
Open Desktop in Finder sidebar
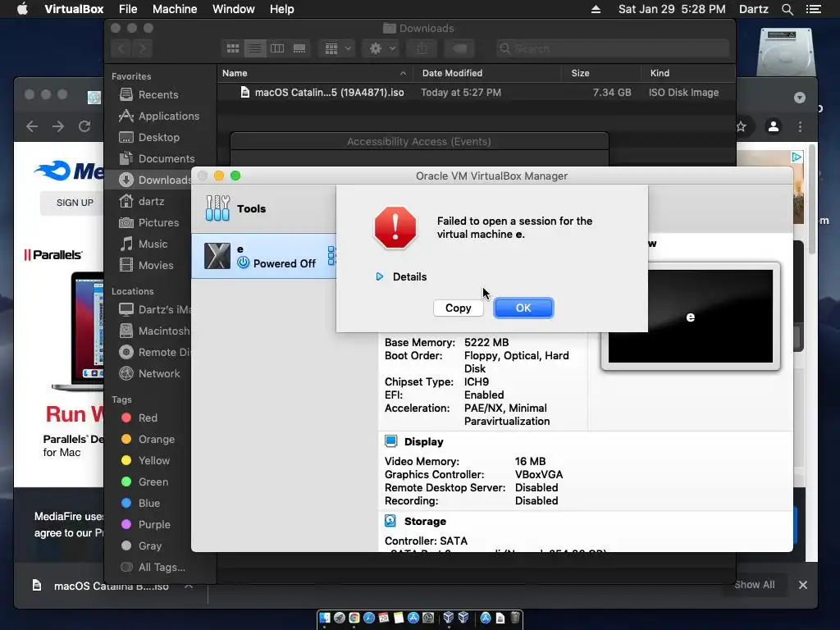click(149, 137)
